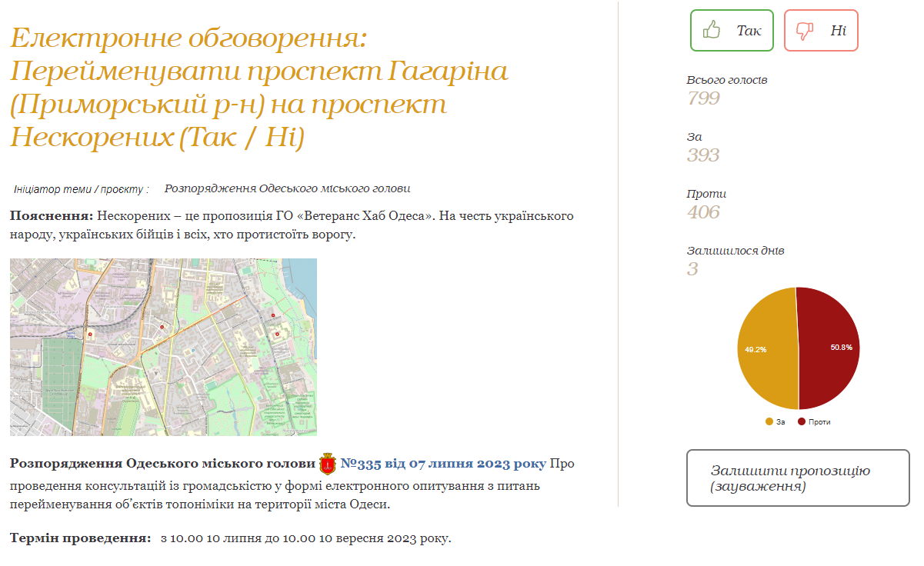Screen dimensions: 924x566
Task: Click the Ініціатор теми / проекту label
Action: [x=81, y=188]
